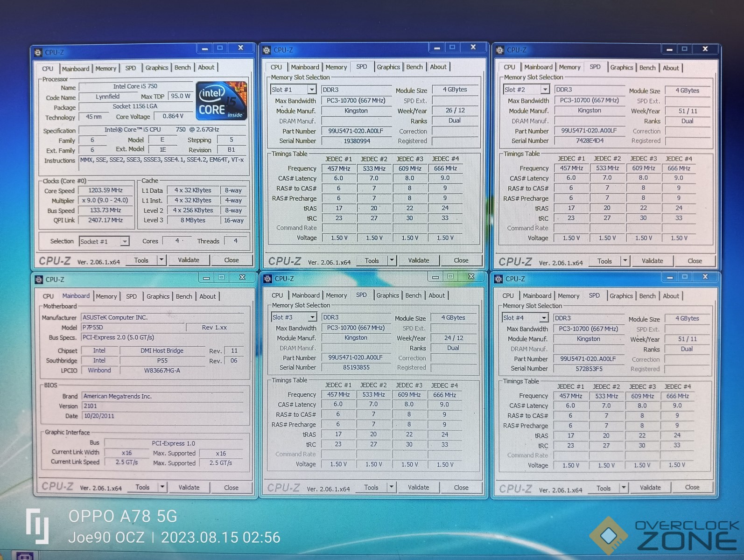The width and height of the screenshot is (744, 560).
Task: Open the SPD tab in the ASUSTeK Mainboard window
Action: [x=132, y=296]
